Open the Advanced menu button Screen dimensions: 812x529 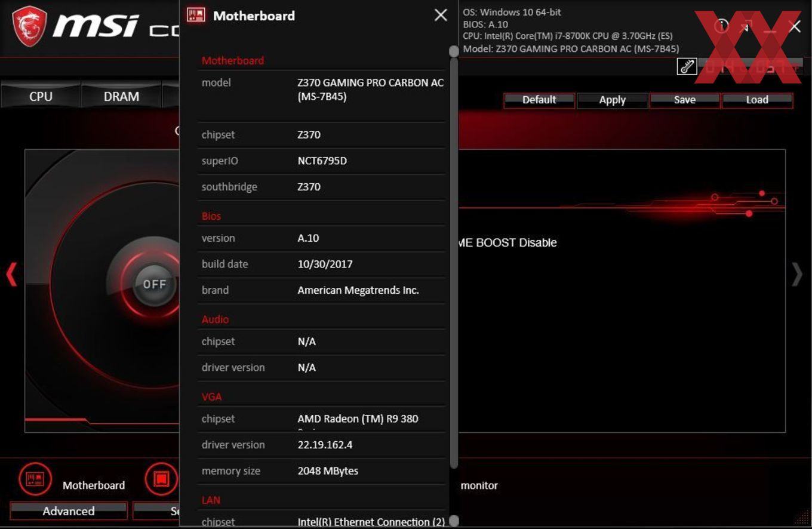point(69,511)
